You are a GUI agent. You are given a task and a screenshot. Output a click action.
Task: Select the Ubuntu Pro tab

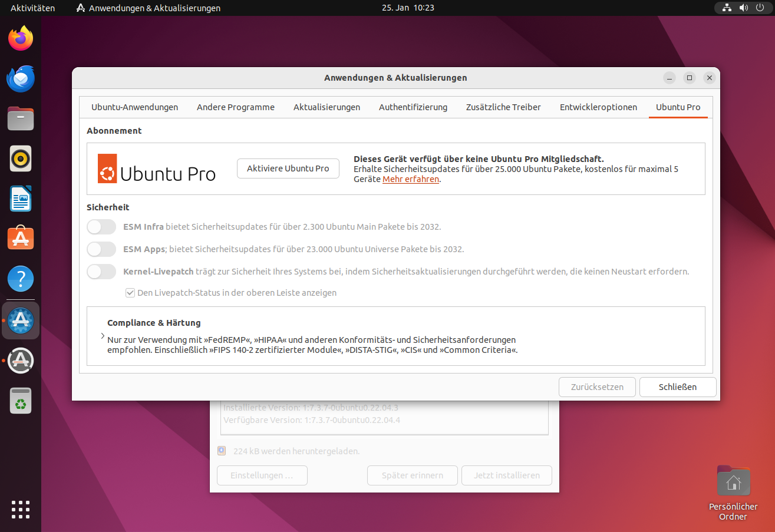pyautogui.click(x=678, y=107)
